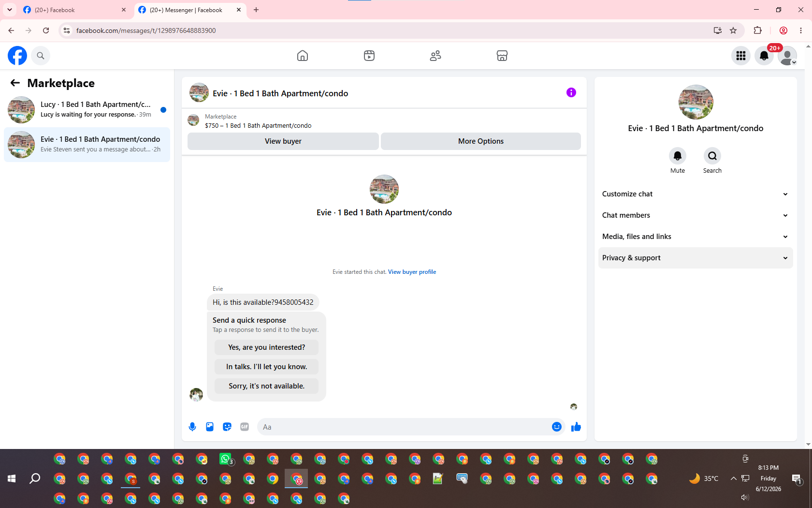The height and width of the screenshot is (508, 812).
Task: Open Chrome three-dot menu
Action: [801, 30]
